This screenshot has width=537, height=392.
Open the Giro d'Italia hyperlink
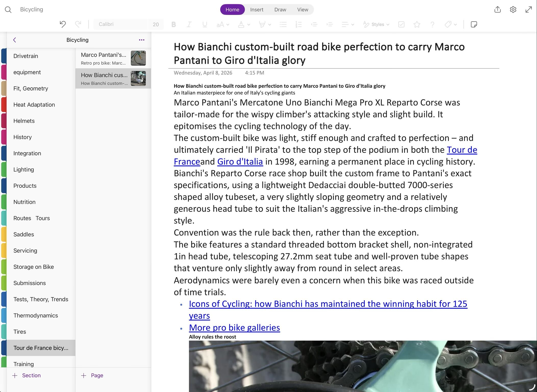tap(240, 162)
